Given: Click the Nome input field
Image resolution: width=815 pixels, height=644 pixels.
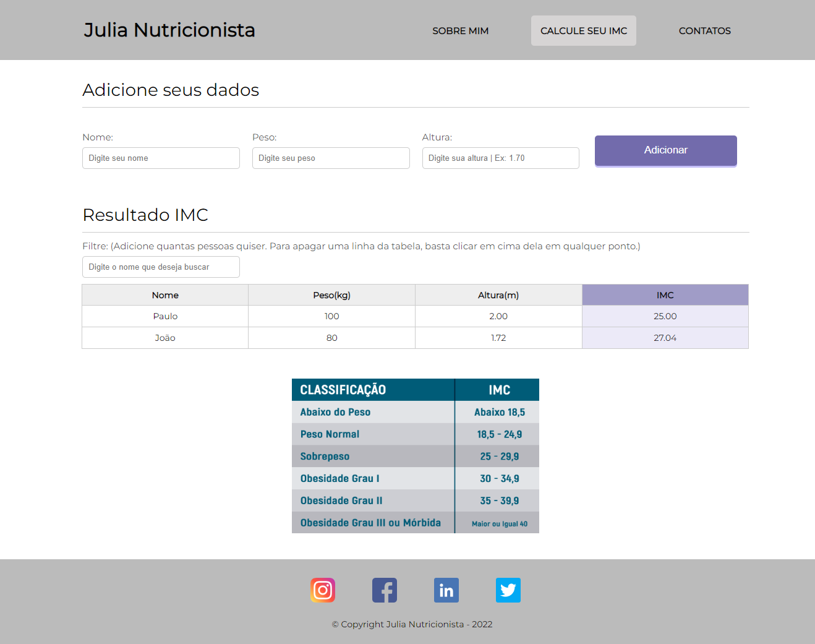Looking at the screenshot, I should pos(161,158).
